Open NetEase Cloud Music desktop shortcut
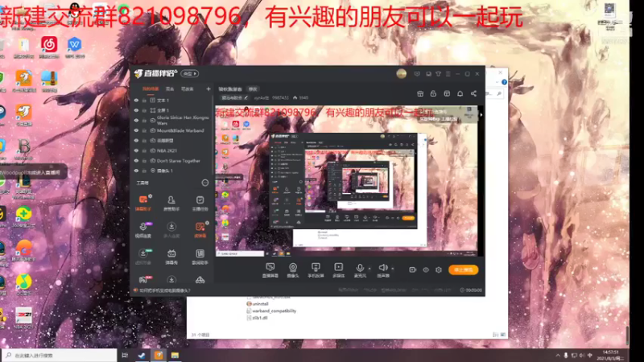 click(x=49, y=47)
